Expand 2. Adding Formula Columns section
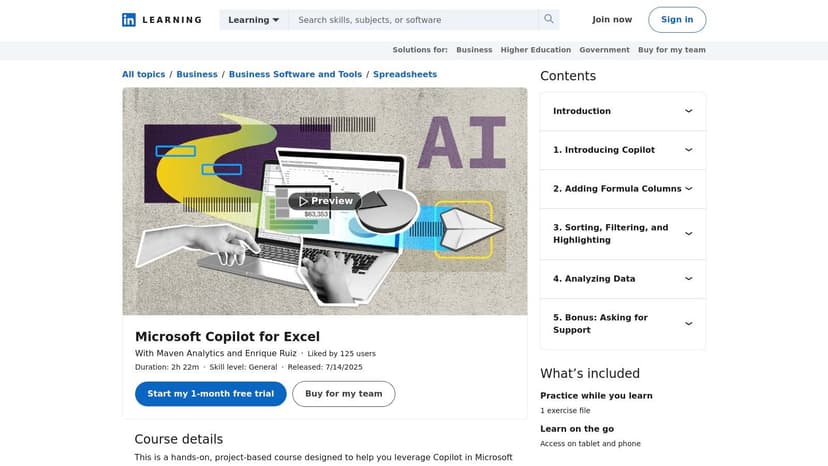This screenshot has width=828, height=466. [x=623, y=189]
